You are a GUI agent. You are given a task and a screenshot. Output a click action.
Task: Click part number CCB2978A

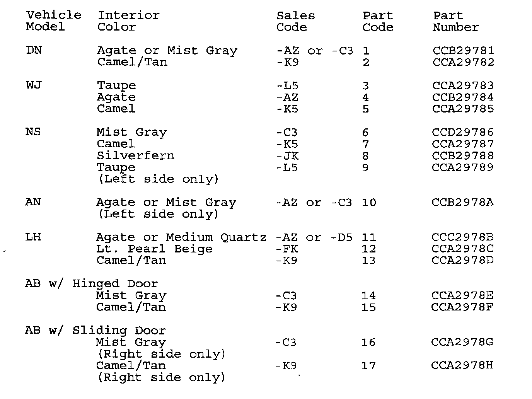[462, 202]
